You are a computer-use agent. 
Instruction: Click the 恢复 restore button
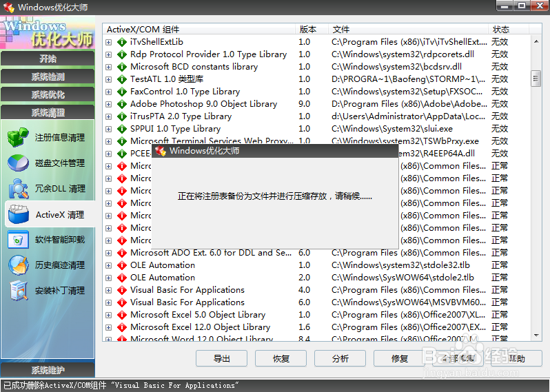pyautogui.click(x=281, y=358)
